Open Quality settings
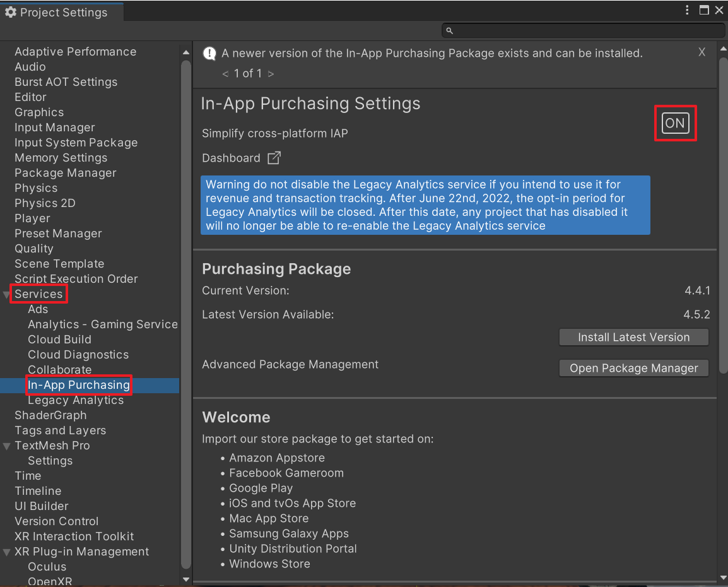This screenshot has height=587, width=728. click(x=34, y=249)
